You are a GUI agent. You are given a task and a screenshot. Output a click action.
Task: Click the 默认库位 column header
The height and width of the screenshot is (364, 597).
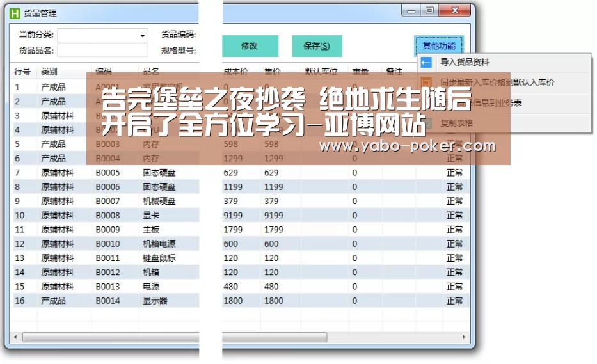[x=321, y=72]
